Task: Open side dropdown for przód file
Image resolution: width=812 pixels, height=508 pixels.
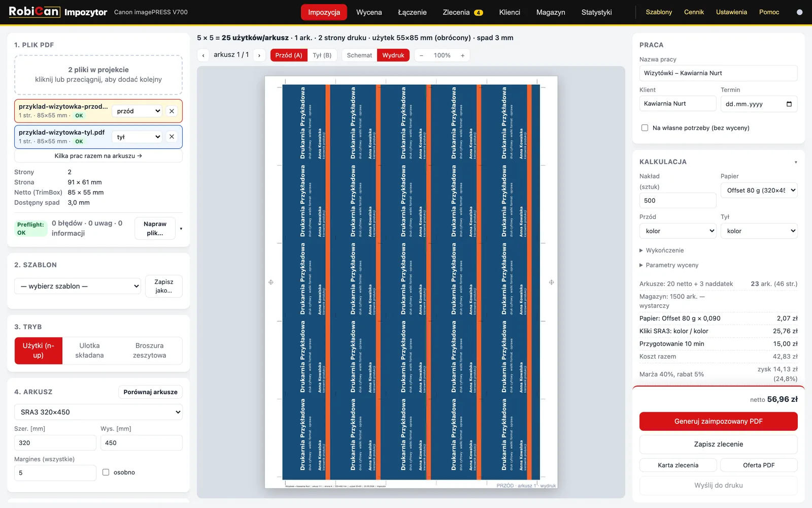Action: tap(138, 111)
